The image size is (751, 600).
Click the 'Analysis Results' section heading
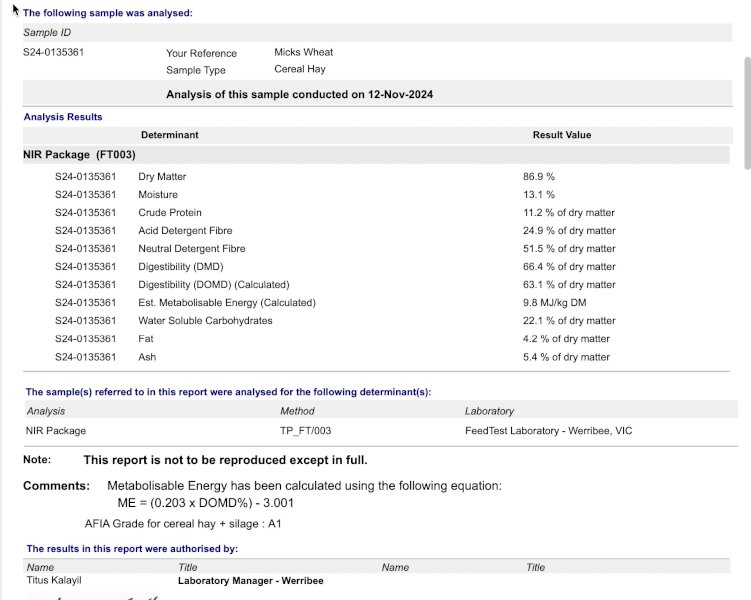[x=63, y=117]
